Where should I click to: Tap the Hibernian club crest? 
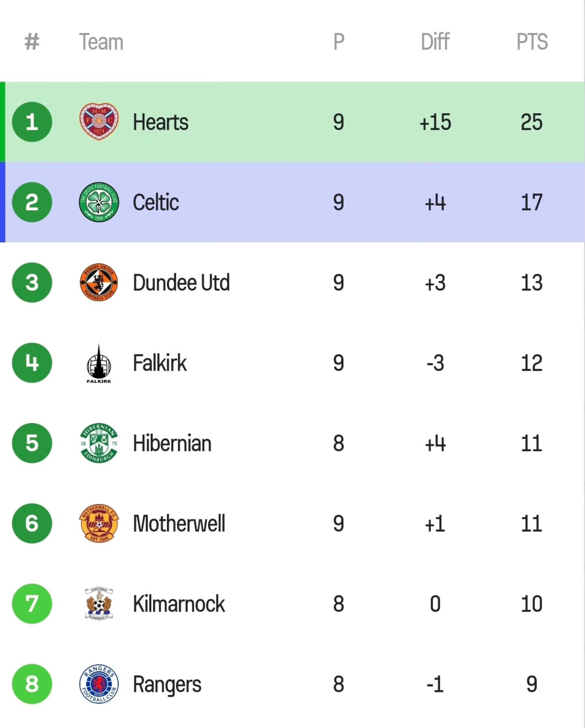tap(99, 443)
